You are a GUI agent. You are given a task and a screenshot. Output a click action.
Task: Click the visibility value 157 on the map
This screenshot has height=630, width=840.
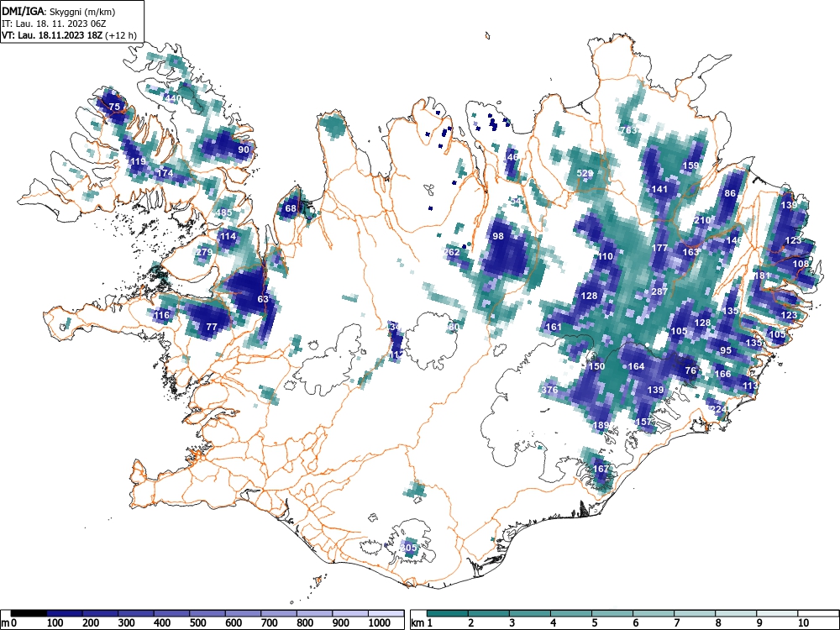point(643,422)
